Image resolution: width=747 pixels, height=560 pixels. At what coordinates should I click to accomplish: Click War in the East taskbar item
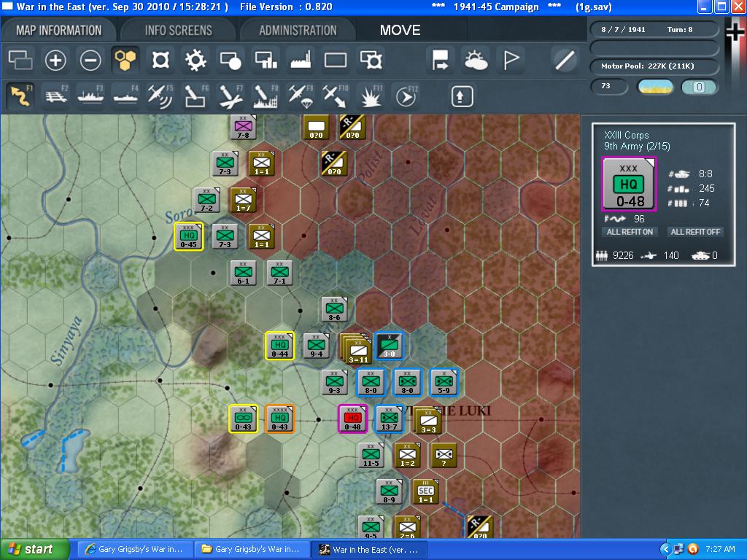(x=368, y=550)
